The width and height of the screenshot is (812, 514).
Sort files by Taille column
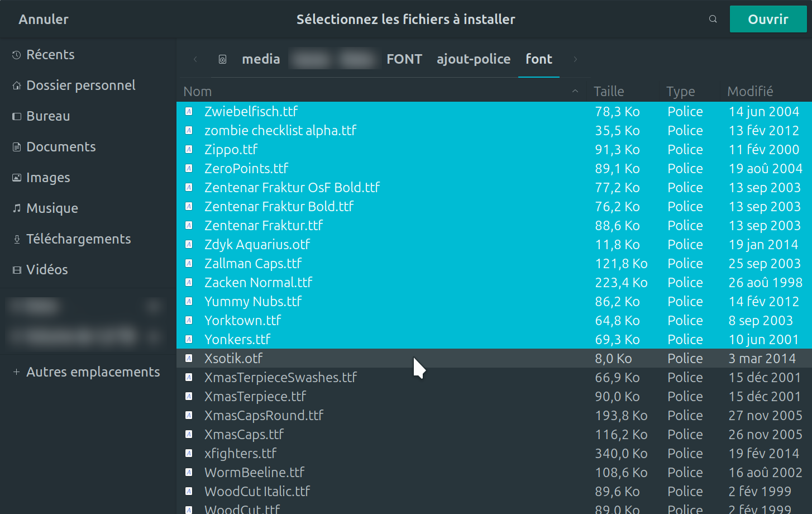[x=608, y=91]
